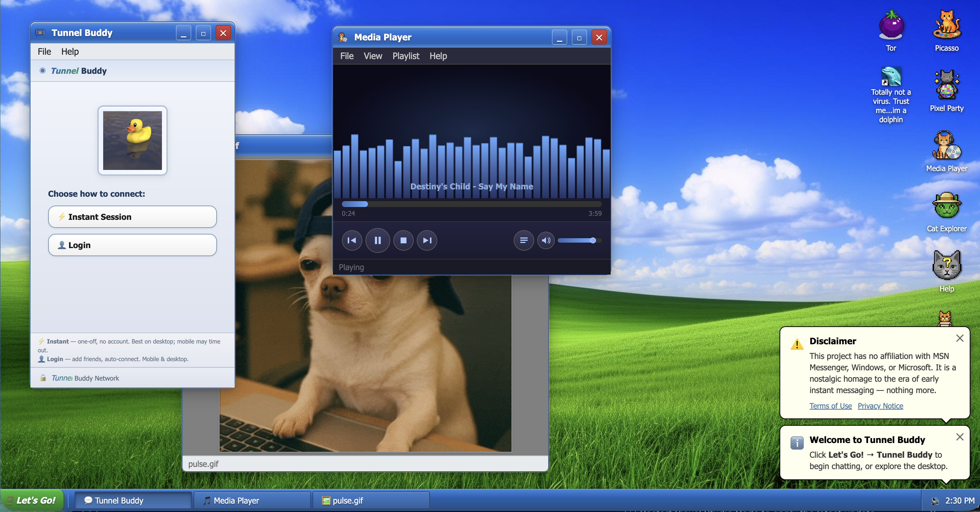Viewport: 980px width, 512px height.
Task: Start an Instant Session in Tunnel Buddy
Action: coord(133,217)
